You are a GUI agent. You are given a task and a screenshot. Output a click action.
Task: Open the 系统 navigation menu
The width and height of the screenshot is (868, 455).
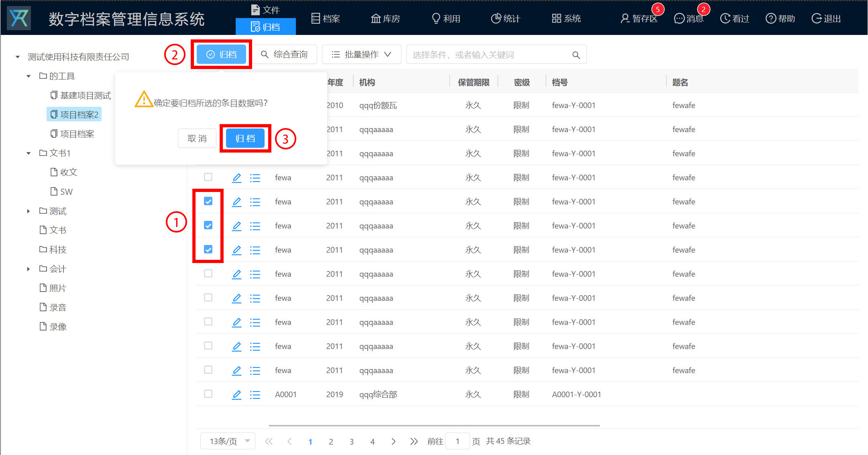pyautogui.click(x=566, y=18)
